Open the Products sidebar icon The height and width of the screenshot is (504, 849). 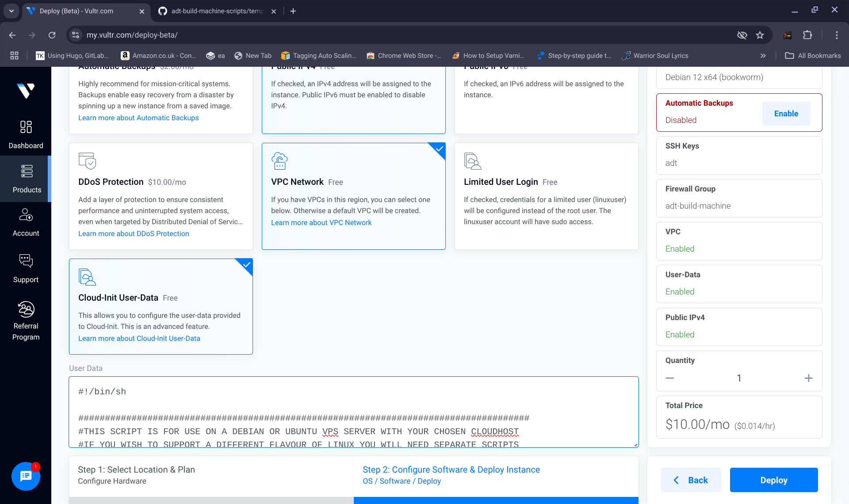coord(27,171)
